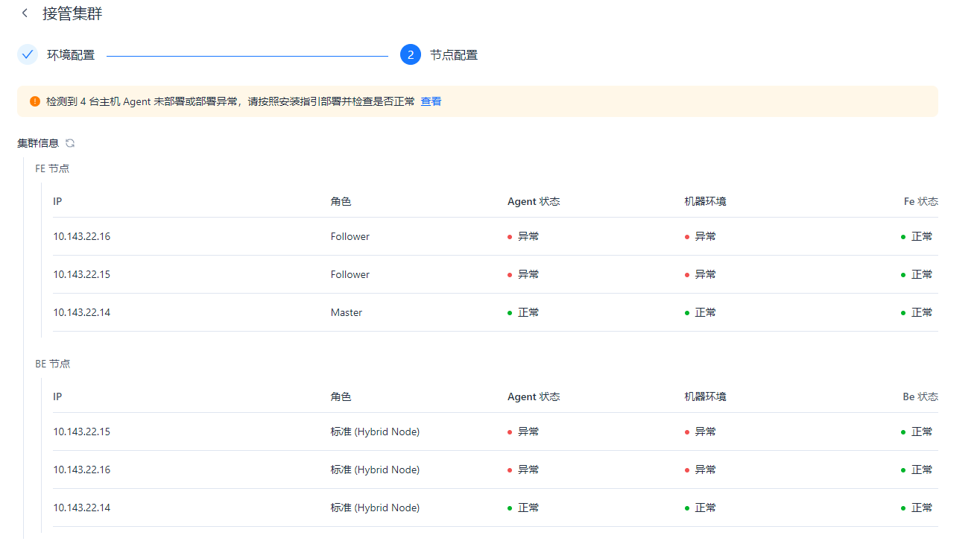Viewport: 980px width, 550px height.
Task: Click 机器环境 正常 for BE 10.143.22.14
Action: [700, 508]
